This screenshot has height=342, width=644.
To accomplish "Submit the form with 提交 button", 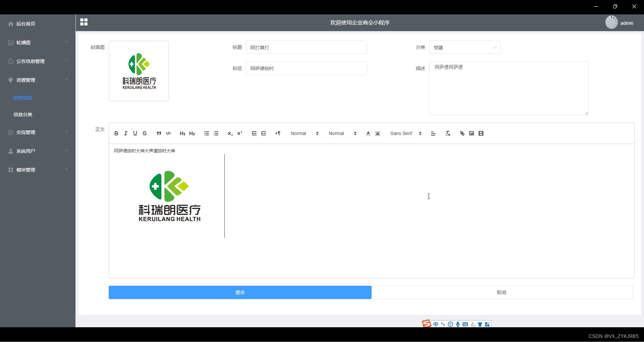I will tap(240, 292).
